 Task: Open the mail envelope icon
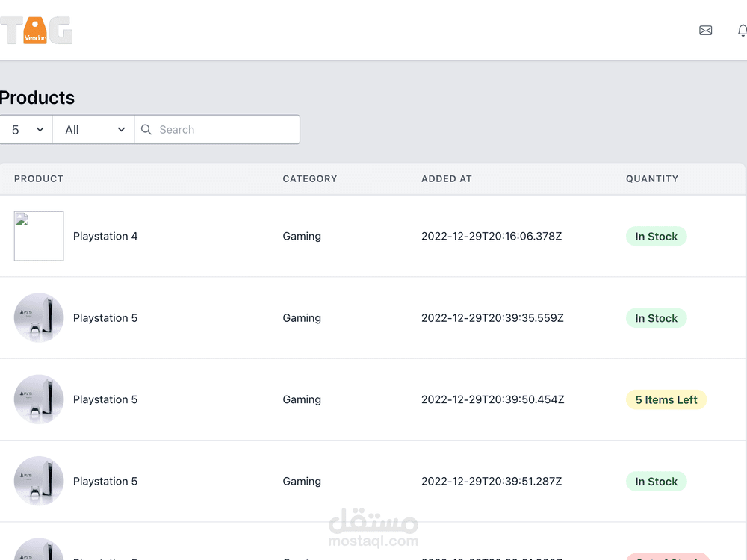(x=706, y=31)
